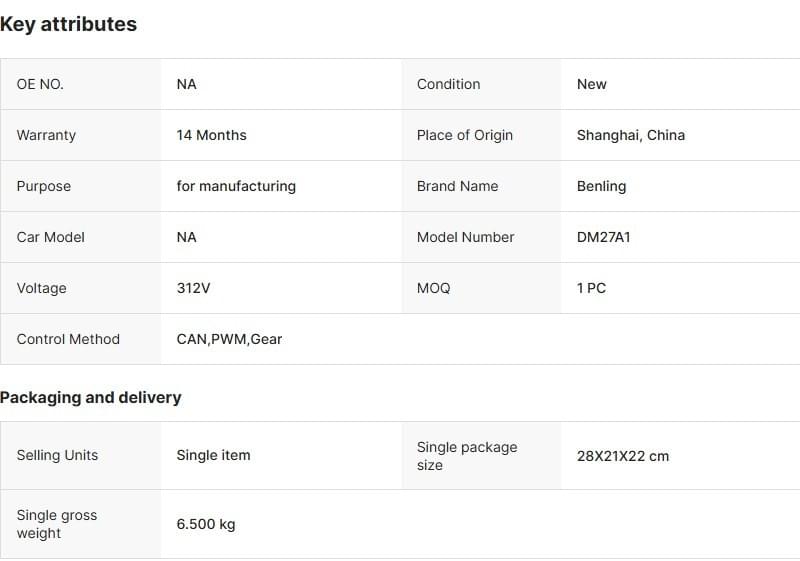Click the Control Method label
This screenshot has width=800, height=561.
[68, 339]
